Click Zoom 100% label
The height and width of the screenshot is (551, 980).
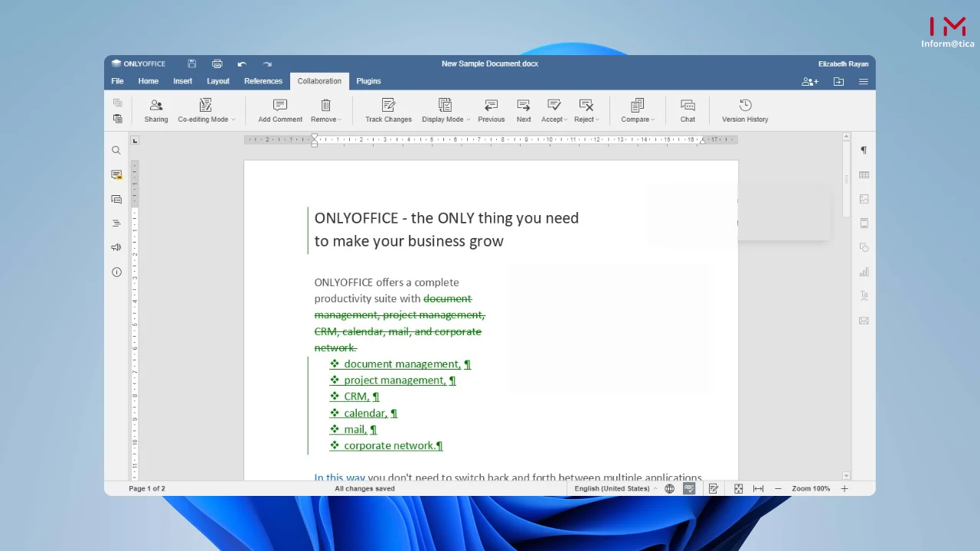811,488
